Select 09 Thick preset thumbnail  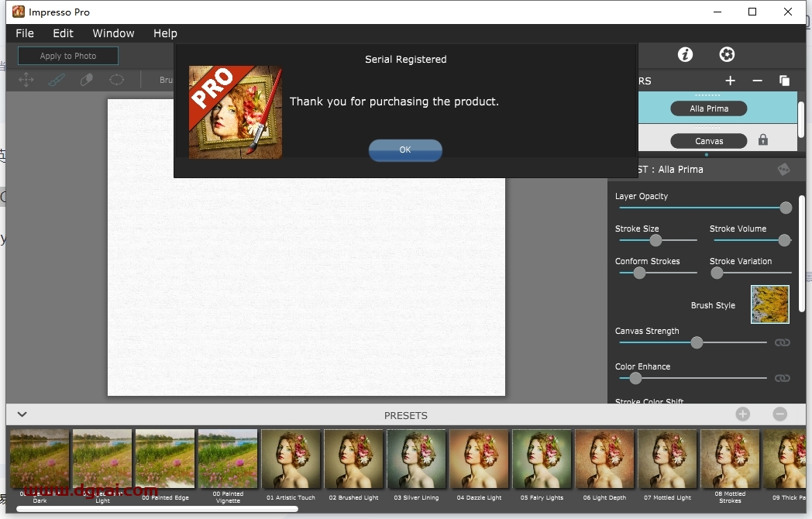click(785, 459)
